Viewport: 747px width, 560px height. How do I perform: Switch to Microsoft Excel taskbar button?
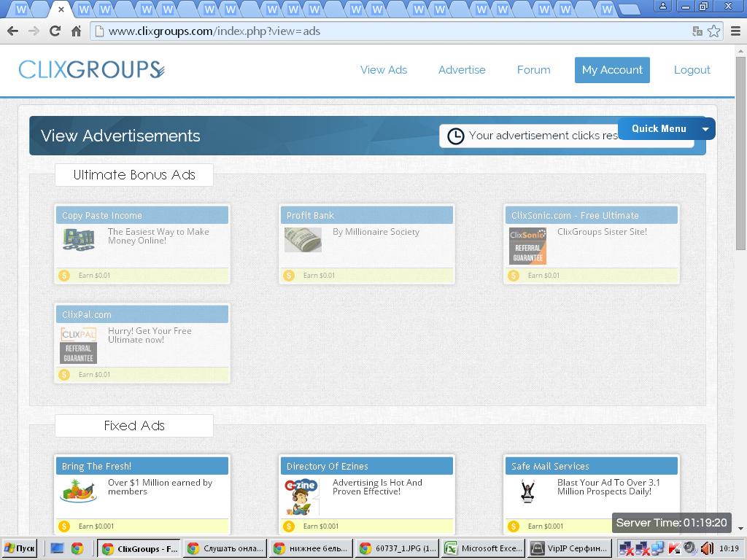tap(483, 548)
